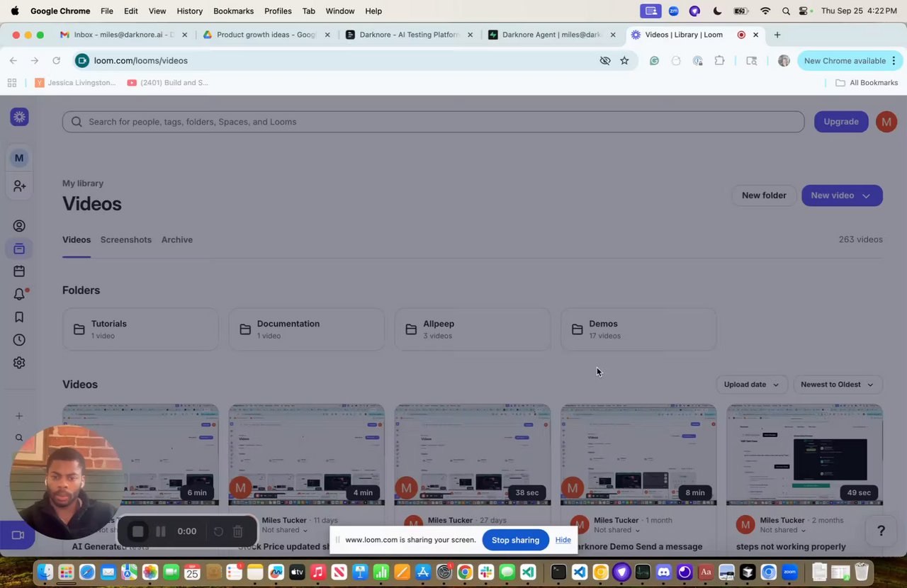Image resolution: width=907 pixels, height=588 pixels.
Task: Open Spotlight search in macOS menu bar
Action: 786,11
